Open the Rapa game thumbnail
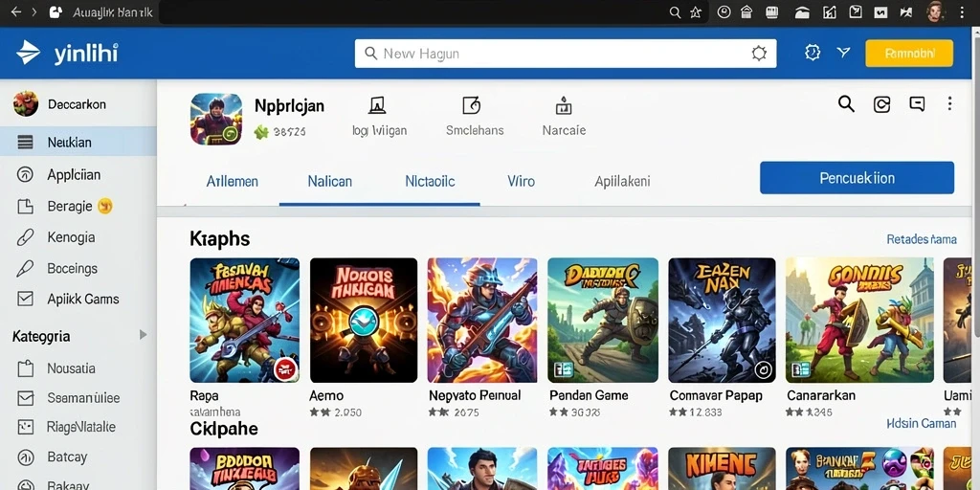This screenshot has width=980, height=490. (244, 320)
